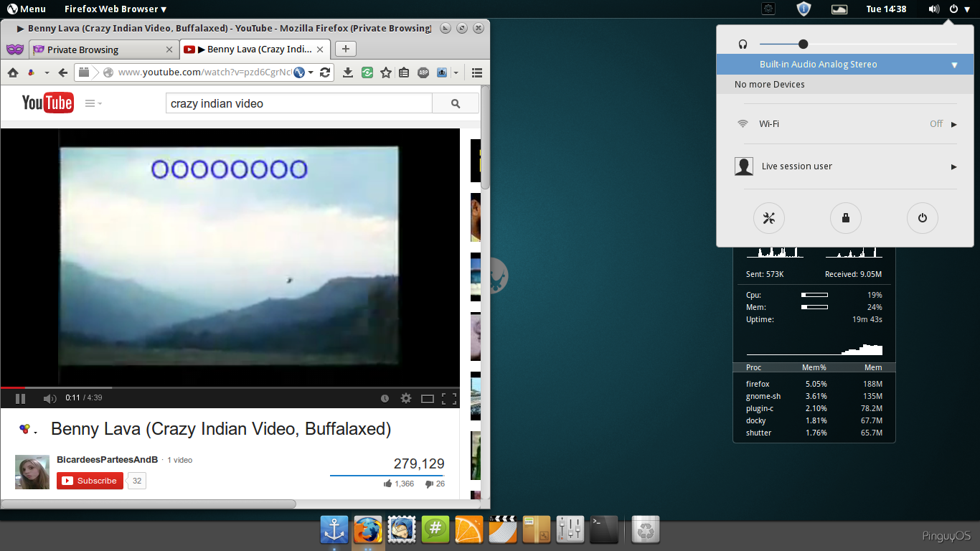This screenshot has width=980, height=551.
Task: Click the YouTube search magnifier button
Action: click(x=456, y=103)
